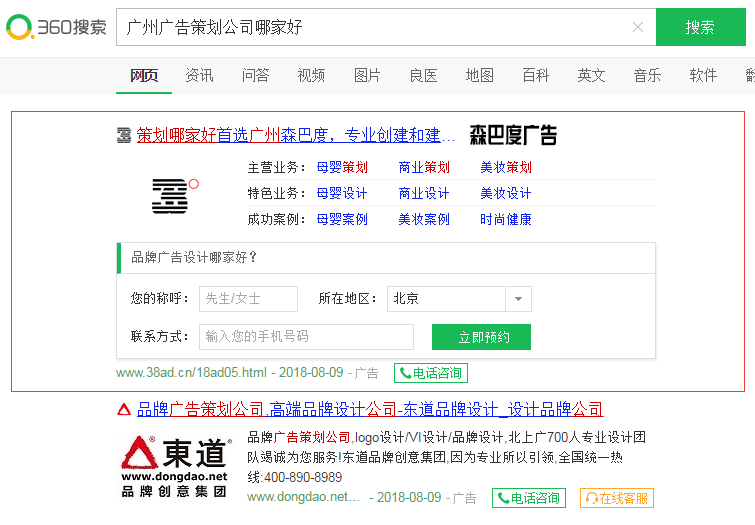The width and height of the screenshot is (755, 525).
Task: Switch to the 良医 tab
Action: coord(423,75)
